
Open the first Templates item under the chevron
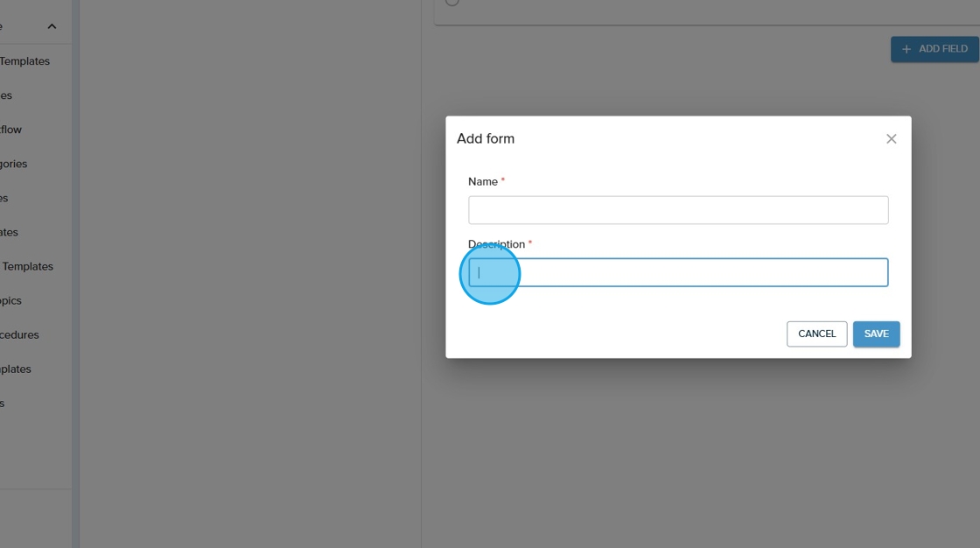pos(24,61)
